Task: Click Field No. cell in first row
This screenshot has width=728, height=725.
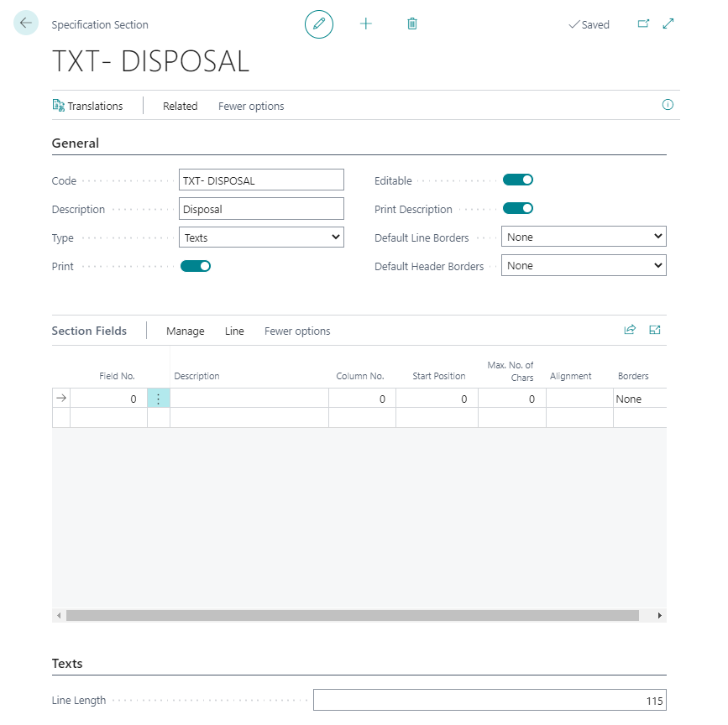Action: 108,399
